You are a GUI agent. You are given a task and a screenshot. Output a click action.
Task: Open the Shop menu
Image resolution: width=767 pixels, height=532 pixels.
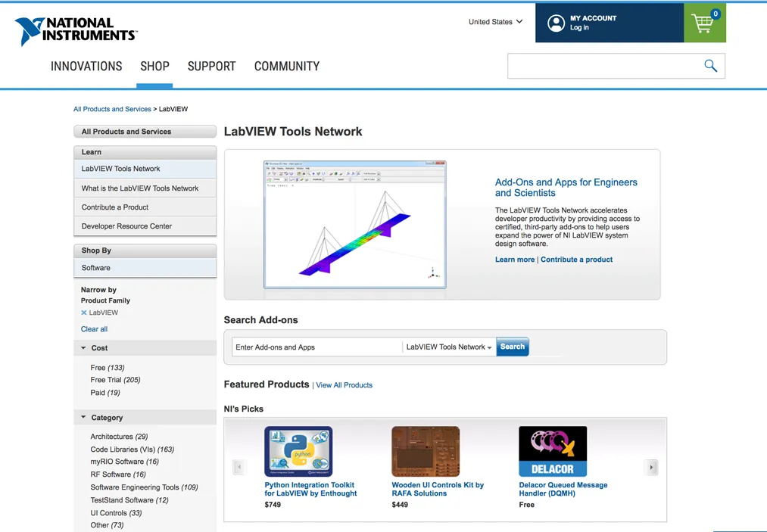click(154, 66)
